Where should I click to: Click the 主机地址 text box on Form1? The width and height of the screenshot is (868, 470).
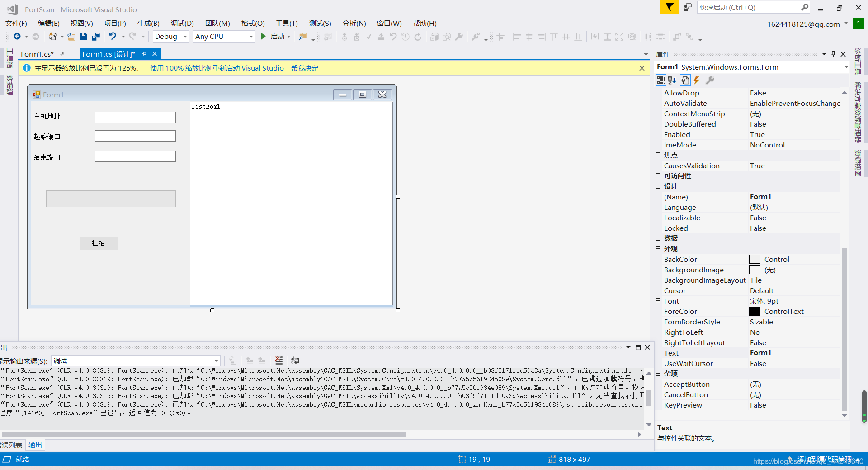coord(135,118)
